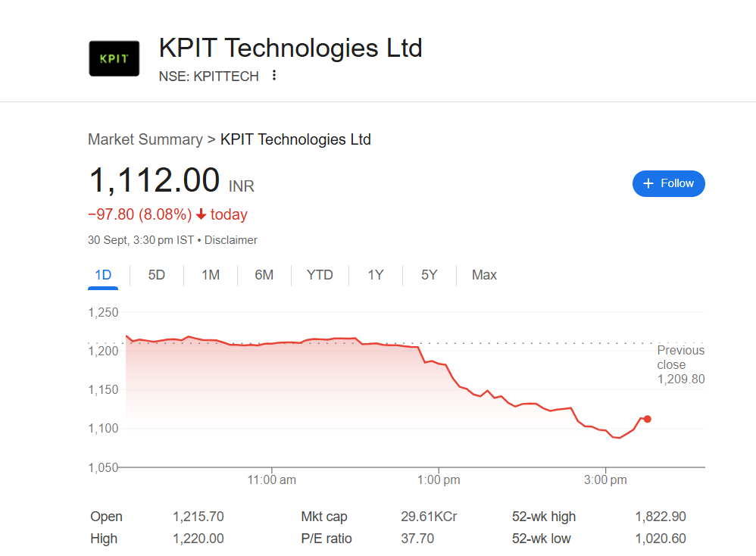Click the KPIT Technologies Ltd page title
The image size is (756, 556).
[x=290, y=48]
